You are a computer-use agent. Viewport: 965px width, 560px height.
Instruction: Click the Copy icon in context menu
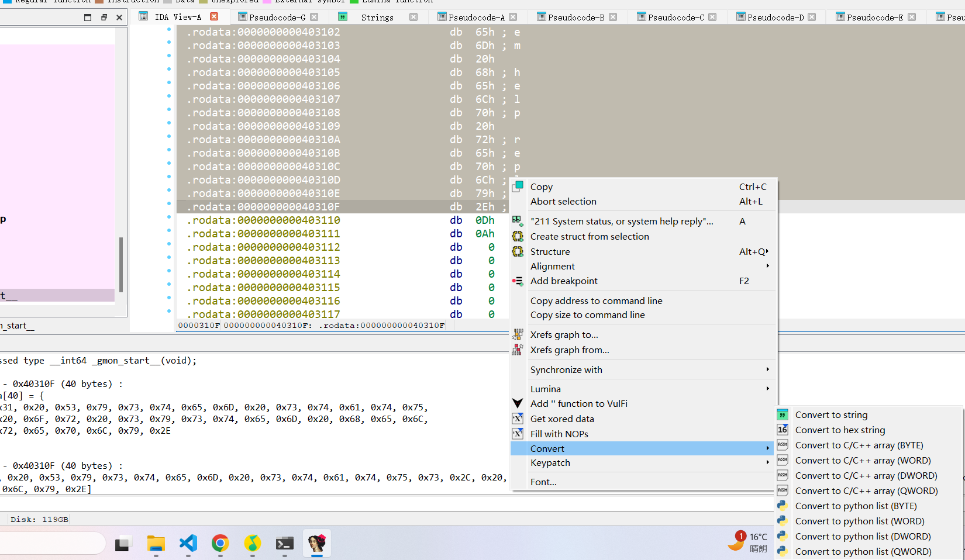point(518,186)
